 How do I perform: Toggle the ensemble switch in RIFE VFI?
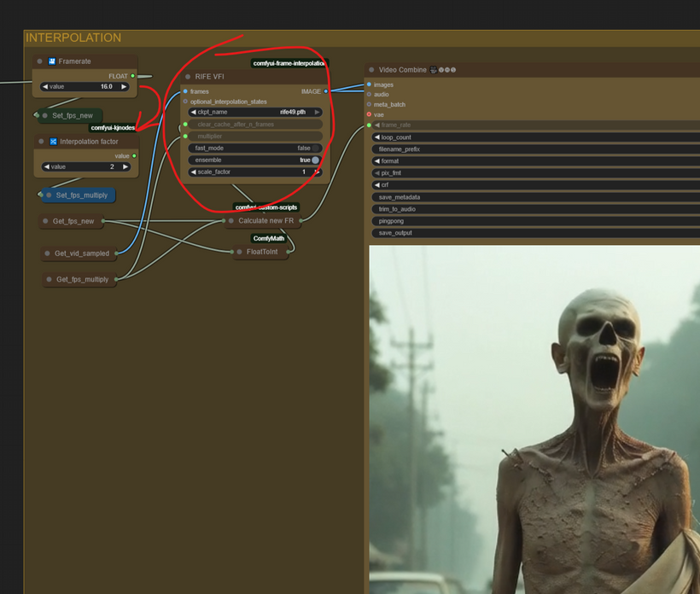(x=315, y=160)
